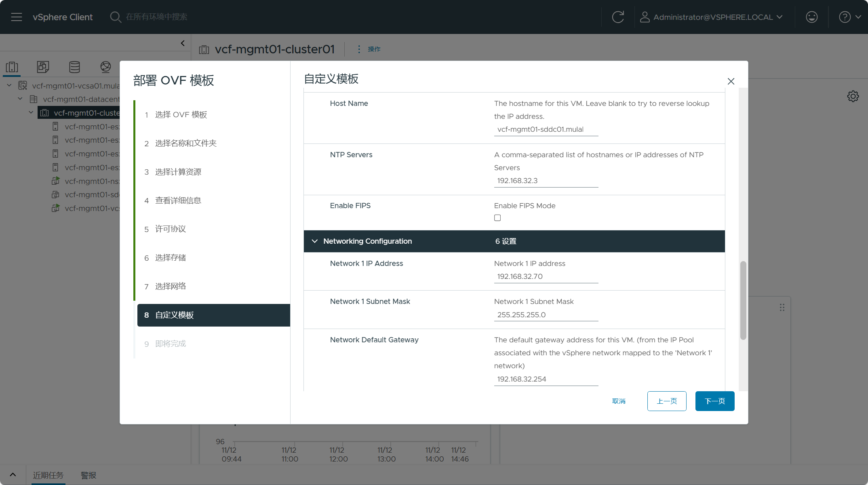Image resolution: width=868 pixels, height=485 pixels.
Task: Open the settings gear icon
Action: 853,96
